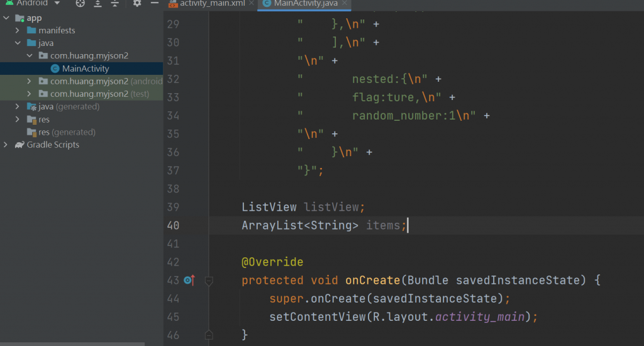This screenshot has width=644, height=346.
Task: Switch to the MainActivity.java tab
Action: [x=306, y=3]
